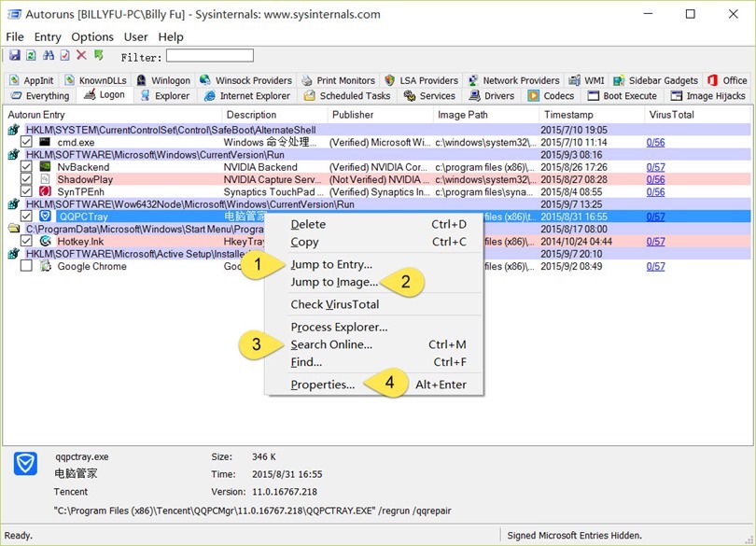Click the green Jump to Entry toolbar icon
The height and width of the screenshot is (546, 756).
[99, 55]
